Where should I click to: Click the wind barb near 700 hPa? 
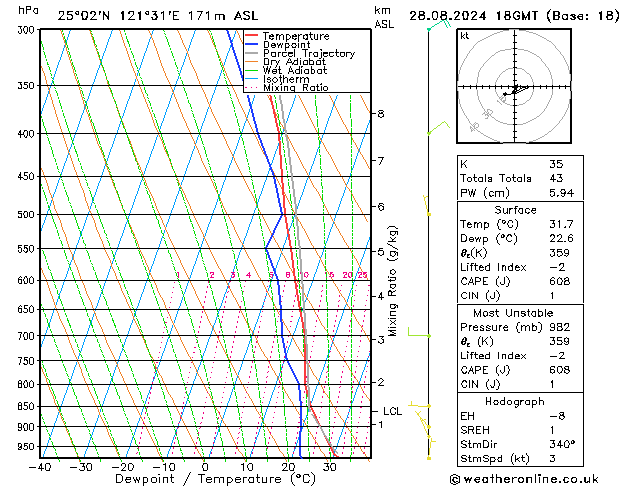tap(418, 334)
